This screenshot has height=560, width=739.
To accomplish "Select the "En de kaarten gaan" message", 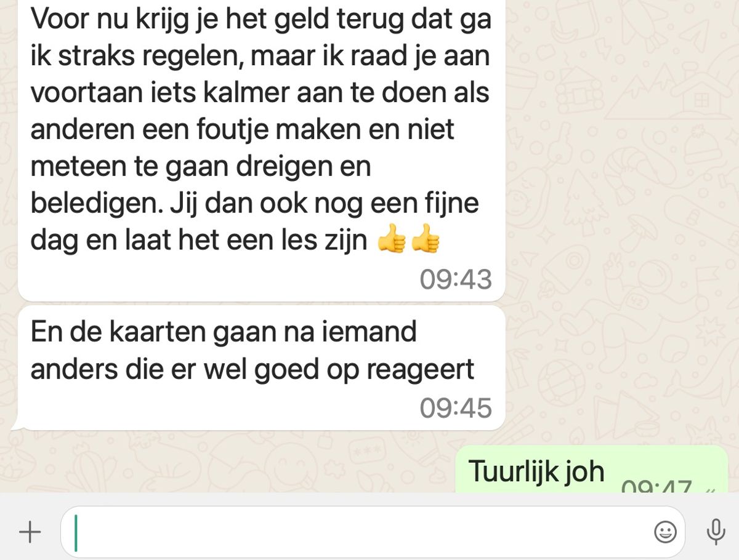I will tap(262, 368).
